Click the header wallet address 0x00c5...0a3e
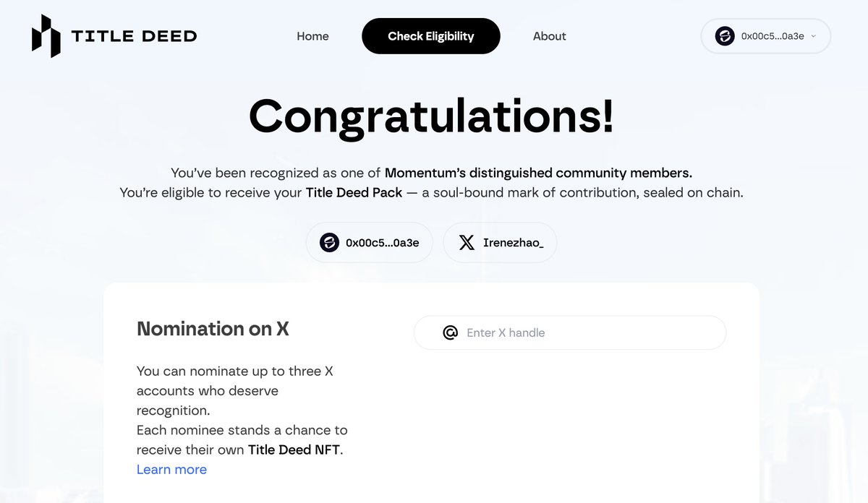868x503 pixels. click(x=772, y=36)
